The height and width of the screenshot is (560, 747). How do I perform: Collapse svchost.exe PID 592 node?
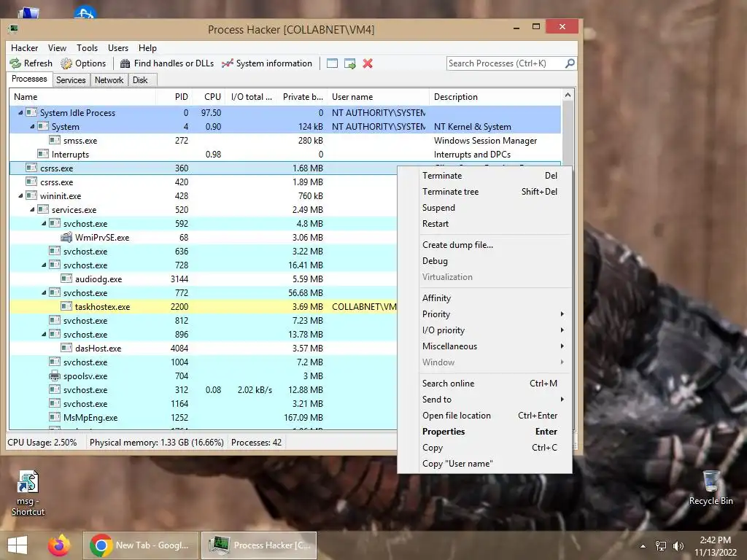click(44, 223)
